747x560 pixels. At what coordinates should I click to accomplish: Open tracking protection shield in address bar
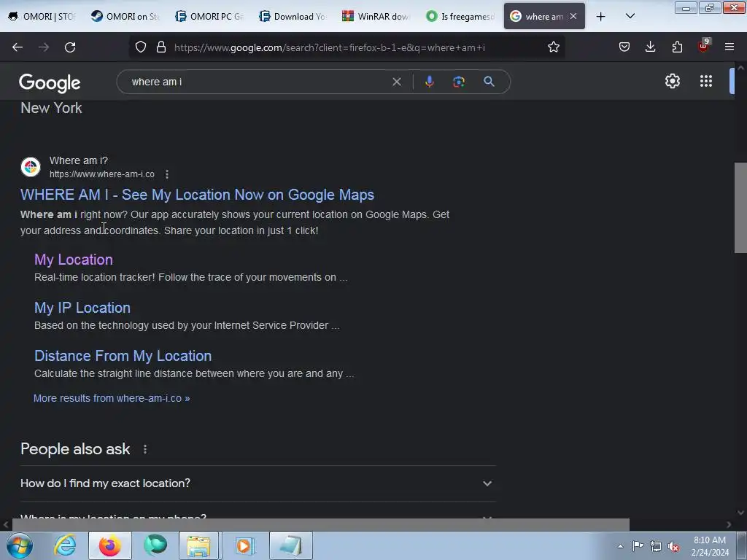(141, 47)
